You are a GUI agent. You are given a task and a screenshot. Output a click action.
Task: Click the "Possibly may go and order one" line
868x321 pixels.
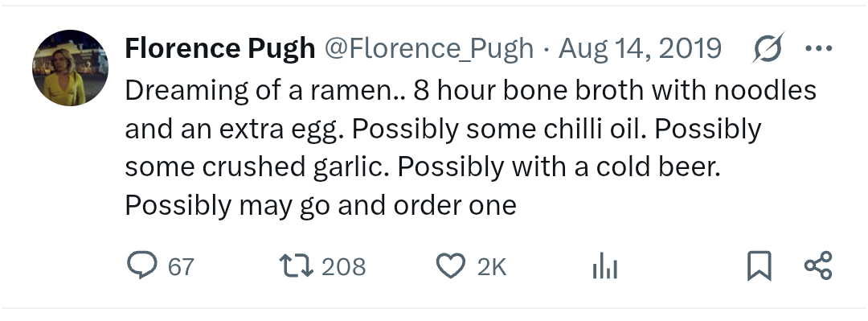[x=321, y=205]
